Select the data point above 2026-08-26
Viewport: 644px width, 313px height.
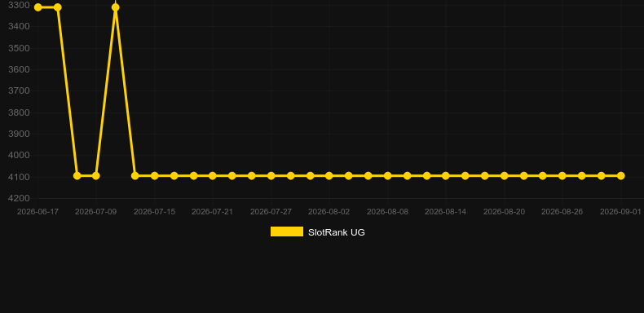pos(562,176)
